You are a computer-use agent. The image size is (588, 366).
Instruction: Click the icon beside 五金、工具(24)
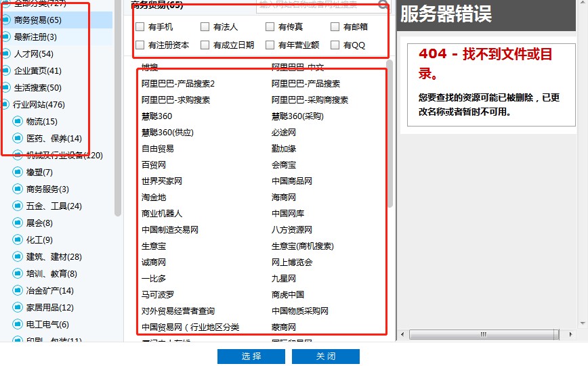click(x=18, y=206)
